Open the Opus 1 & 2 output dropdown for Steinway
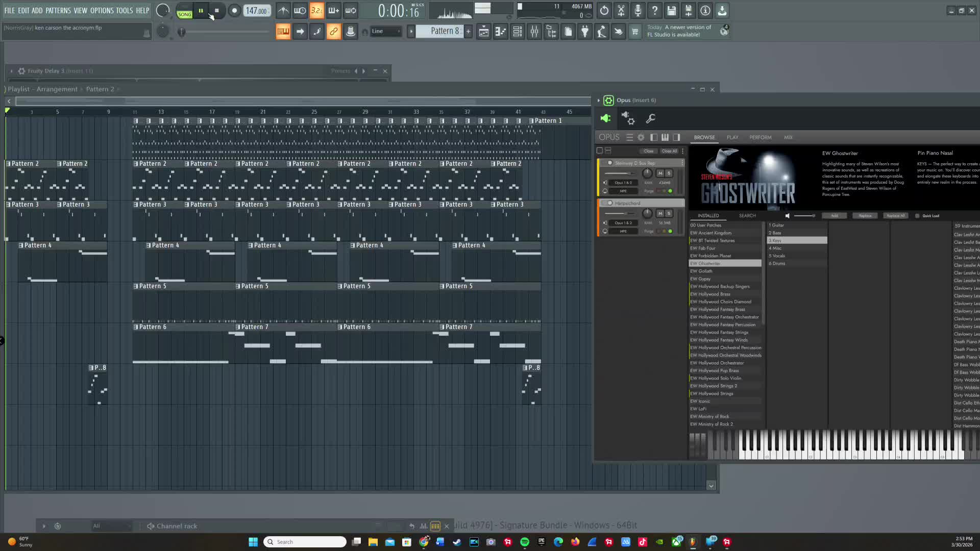The image size is (980, 551). (x=623, y=183)
